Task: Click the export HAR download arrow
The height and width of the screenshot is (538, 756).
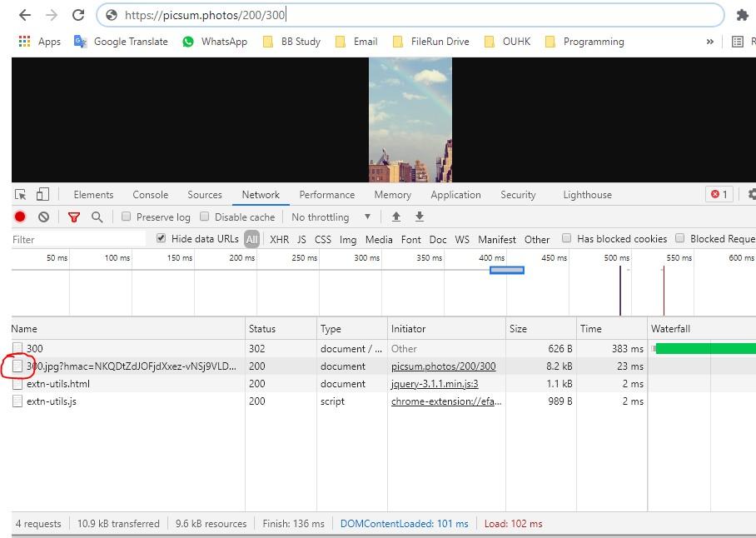Action: coord(420,217)
